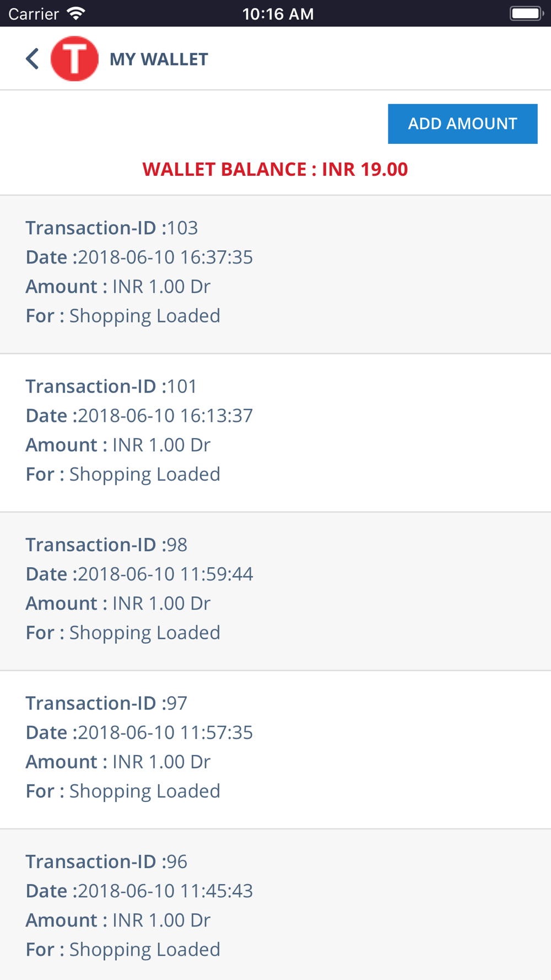This screenshot has width=551, height=980.
Task: Tap the back arrow icon
Action: pyautogui.click(x=33, y=58)
